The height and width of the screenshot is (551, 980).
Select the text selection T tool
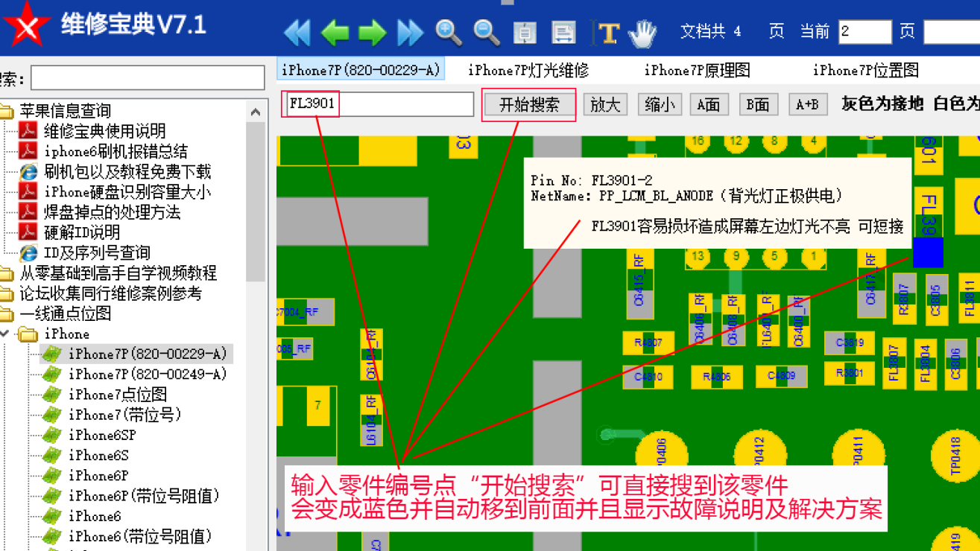click(x=607, y=32)
